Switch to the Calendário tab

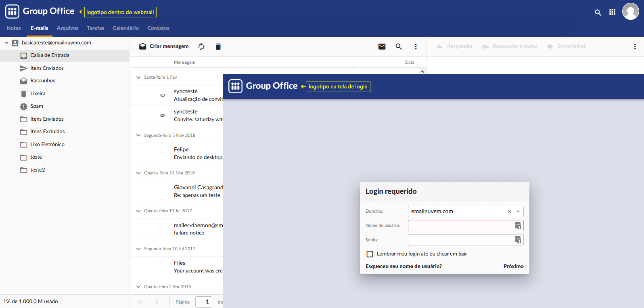125,28
